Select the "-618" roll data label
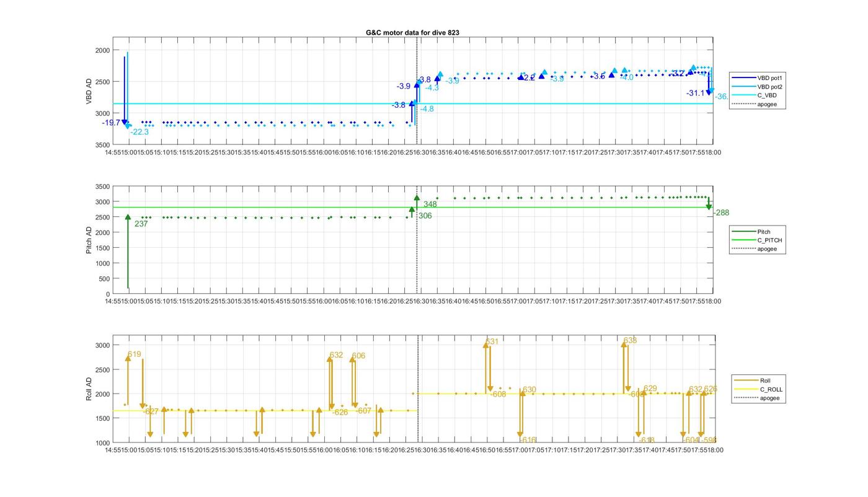Image resolution: width=868 pixels, height=497 pixels. click(647, 440)
